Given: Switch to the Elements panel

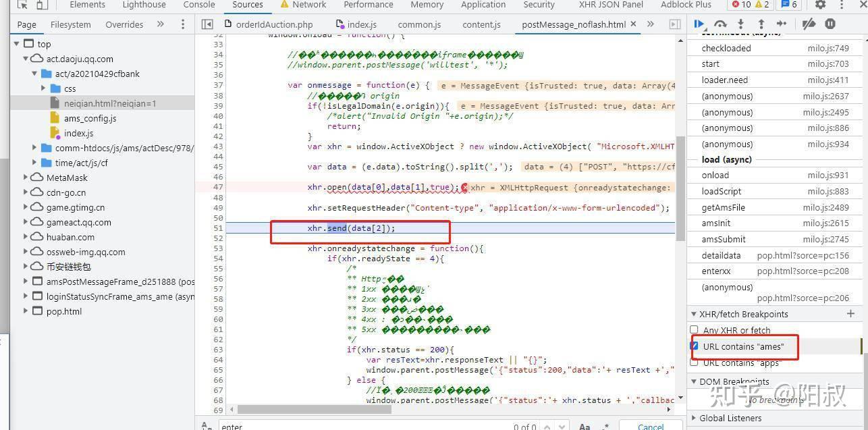Looking at the screenshot, I should [88, 5].
